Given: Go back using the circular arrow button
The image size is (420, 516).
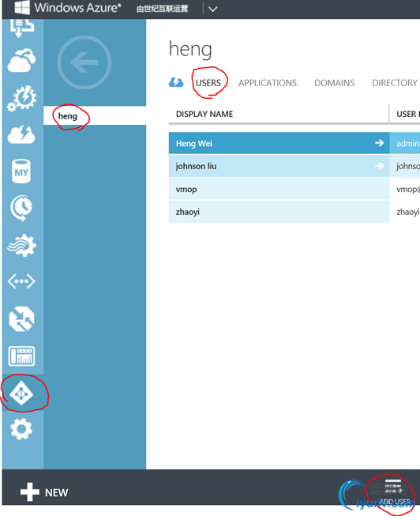Looking at the screenshot, I should click(x=84, y=62).
